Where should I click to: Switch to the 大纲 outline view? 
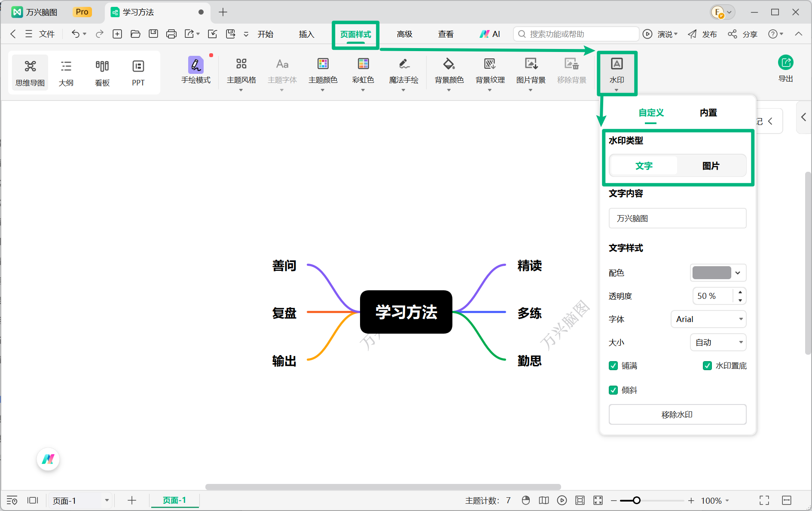point(66,73)
